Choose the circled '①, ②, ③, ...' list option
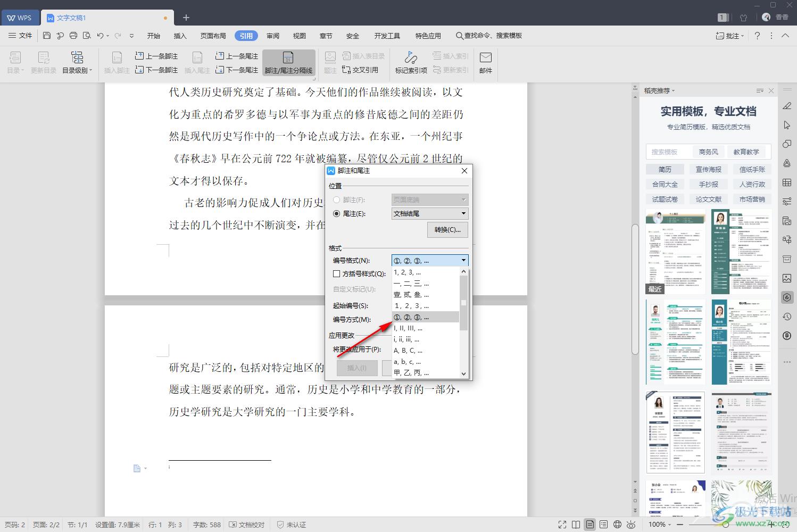Viewport: 797px width, 532px height. (x=426, y=317)
